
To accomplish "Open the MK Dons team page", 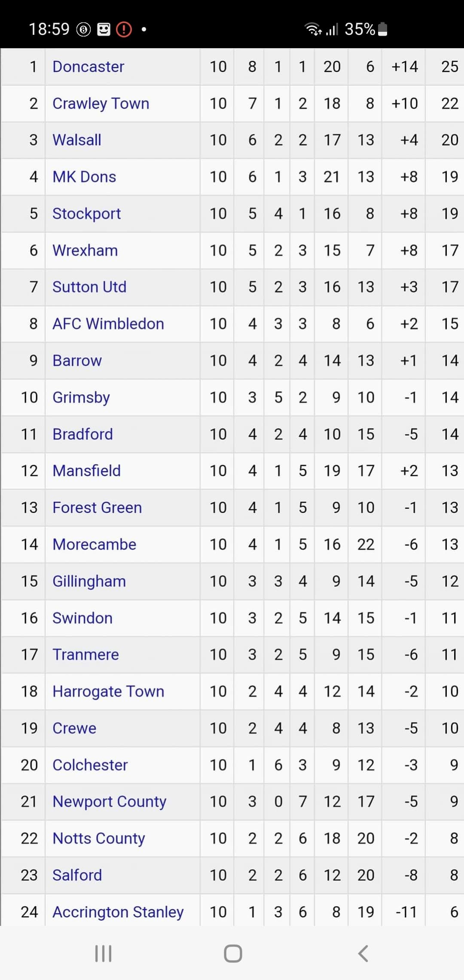I will coord(84,177).
